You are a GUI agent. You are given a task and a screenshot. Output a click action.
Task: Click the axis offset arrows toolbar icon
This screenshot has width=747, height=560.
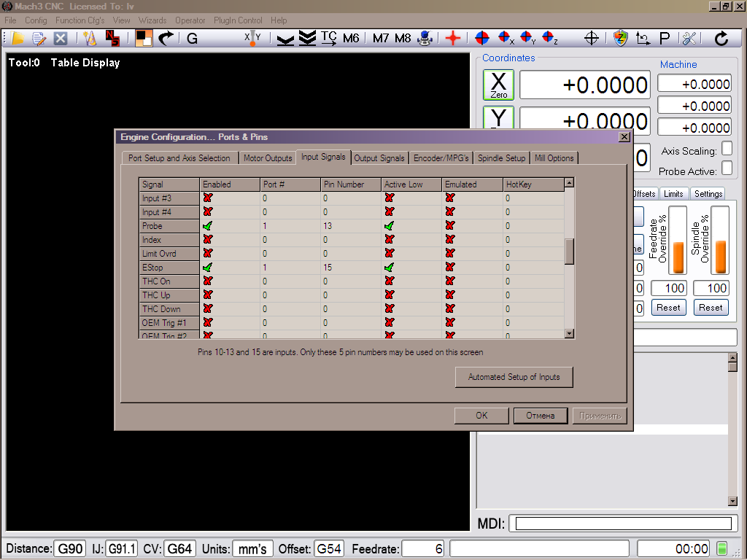pos(643,38)
